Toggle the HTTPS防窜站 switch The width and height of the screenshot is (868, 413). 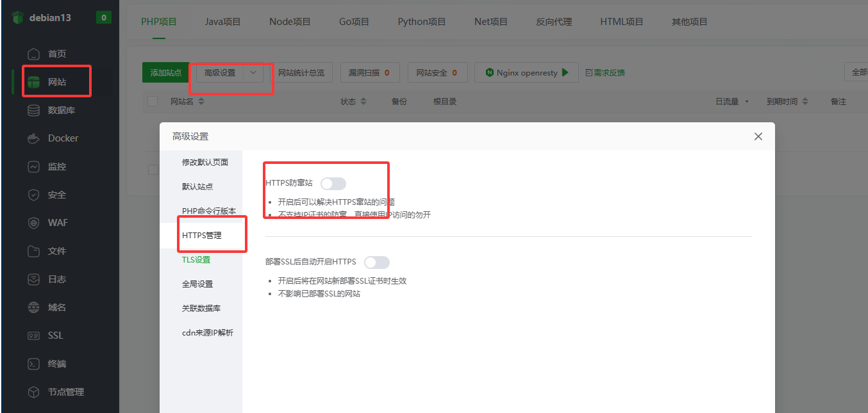(x=333, y=184)
